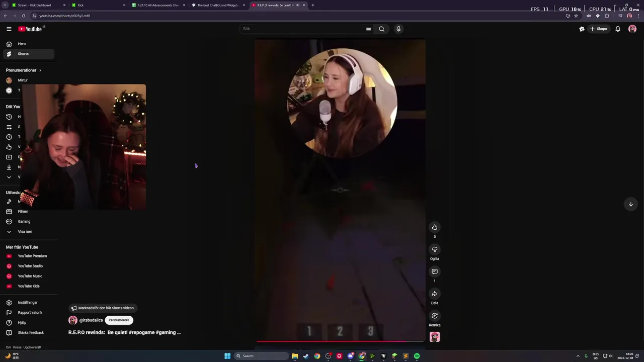Open the Short's comments
The width and height of the screenshot is (644, 362).
click(x=435, y=271)
